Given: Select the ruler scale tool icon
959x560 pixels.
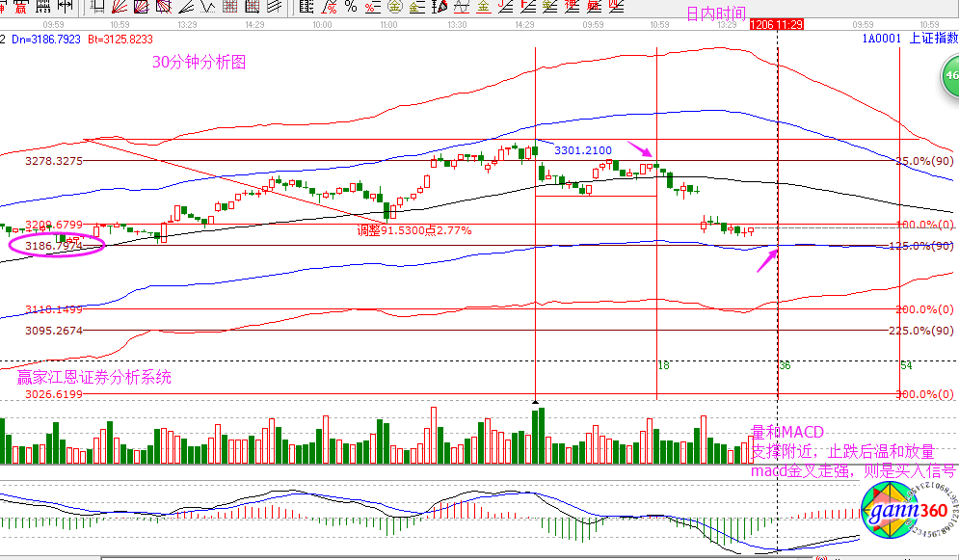Looking at the screenshot, I should 43,7.
